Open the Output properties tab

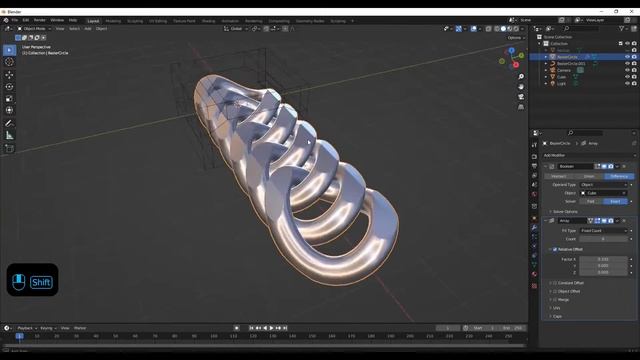534,166
